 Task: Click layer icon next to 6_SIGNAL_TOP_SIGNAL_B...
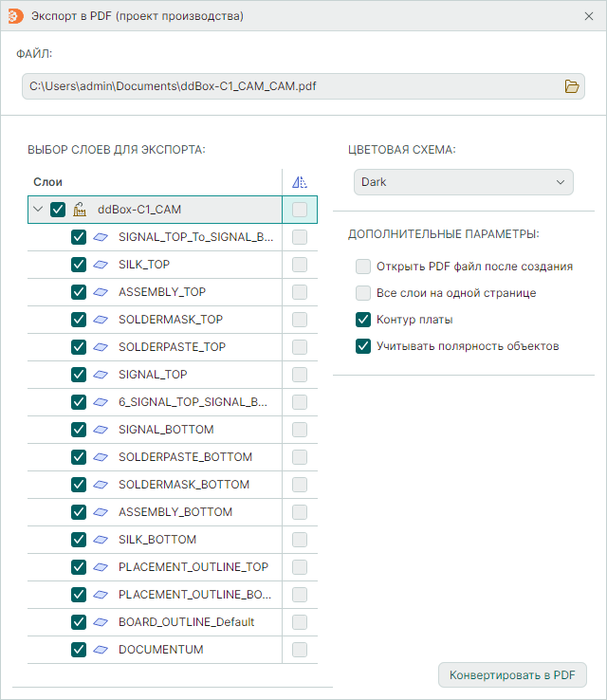coord(101,402)
